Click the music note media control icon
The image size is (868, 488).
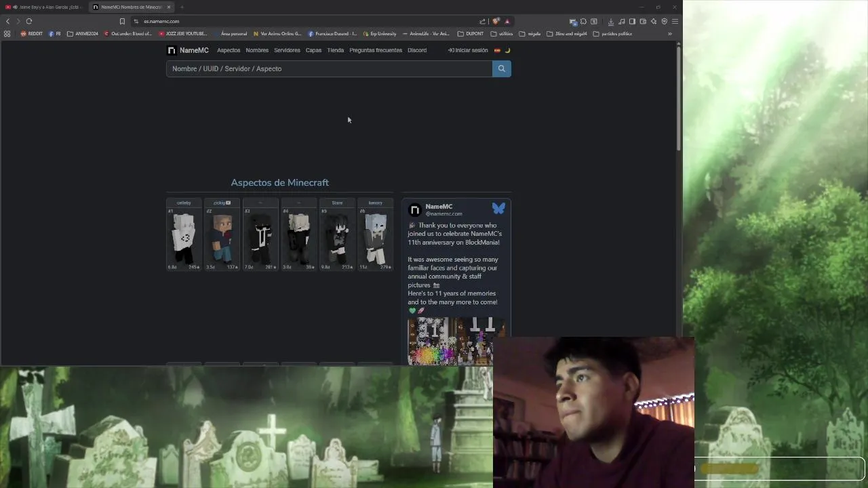(x=622, y=22)
